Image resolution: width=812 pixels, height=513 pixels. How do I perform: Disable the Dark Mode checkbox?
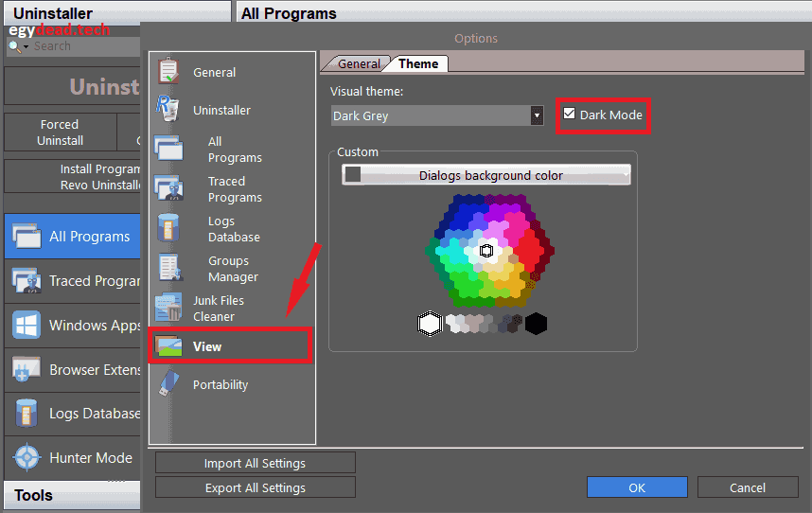tap(569, 115)
